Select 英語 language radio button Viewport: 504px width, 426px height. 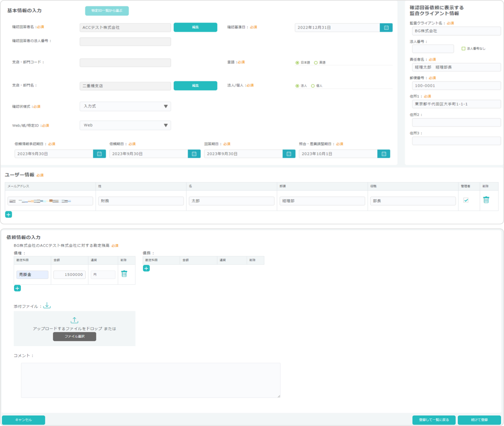click(x=316, y=63)
